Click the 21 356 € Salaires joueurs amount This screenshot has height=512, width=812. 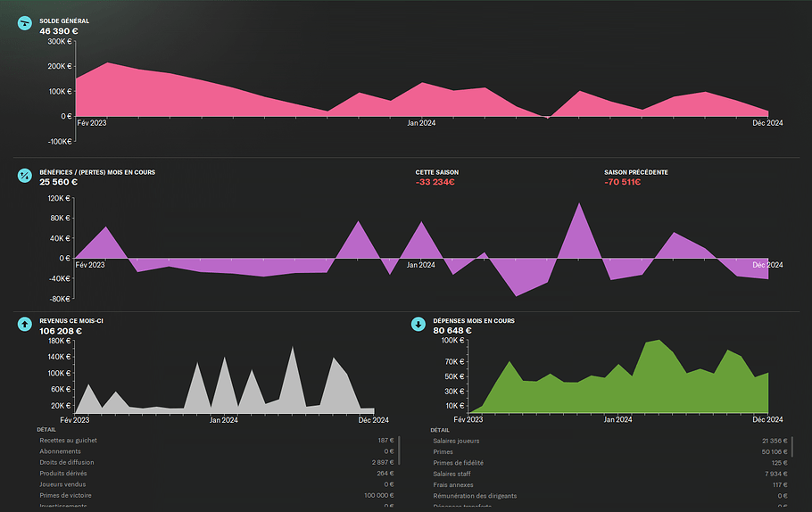775,441
